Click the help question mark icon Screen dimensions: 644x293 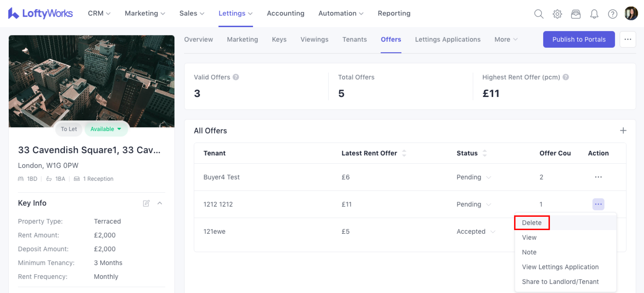point(612,14)
